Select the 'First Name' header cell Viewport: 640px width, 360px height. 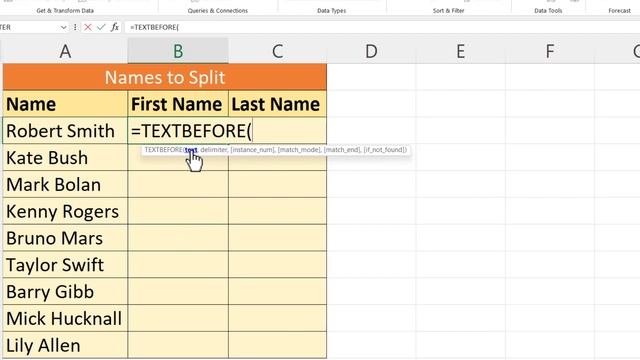click(178, 104)
